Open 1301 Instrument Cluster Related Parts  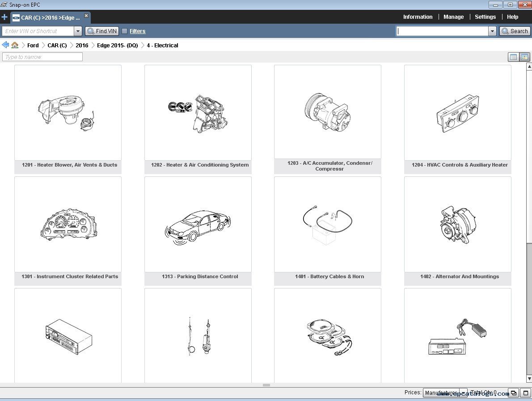click(x=68, y=224)
